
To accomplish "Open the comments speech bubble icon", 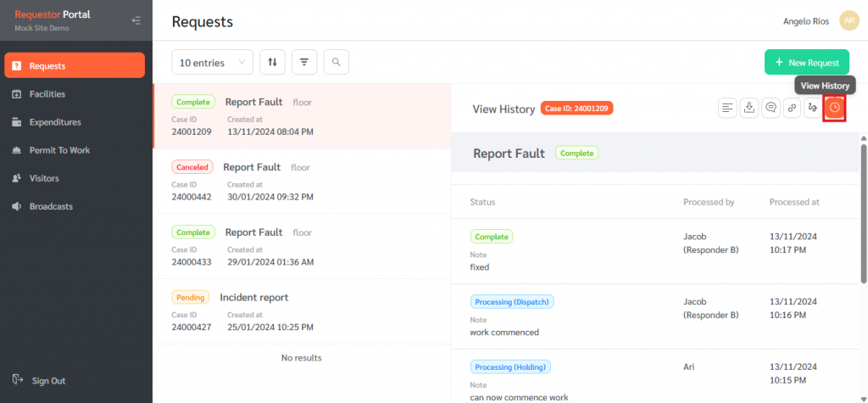I will click(771, 108).
